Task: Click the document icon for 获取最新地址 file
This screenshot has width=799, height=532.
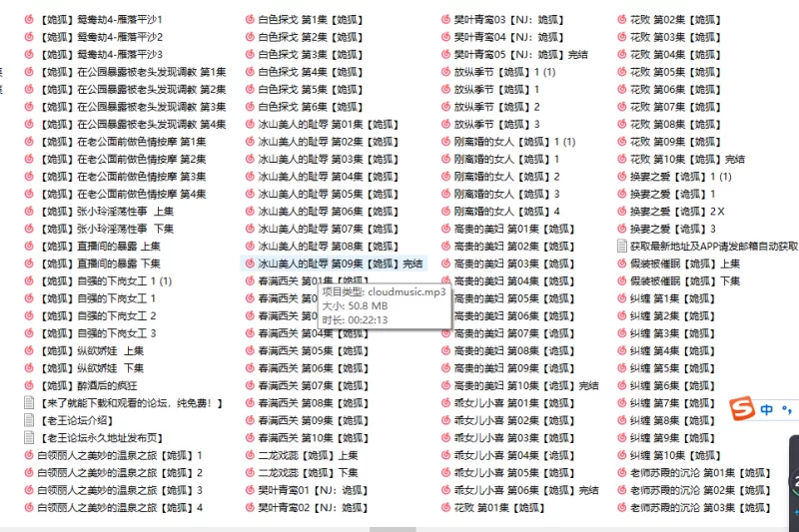Action: (x=621, y=247)
